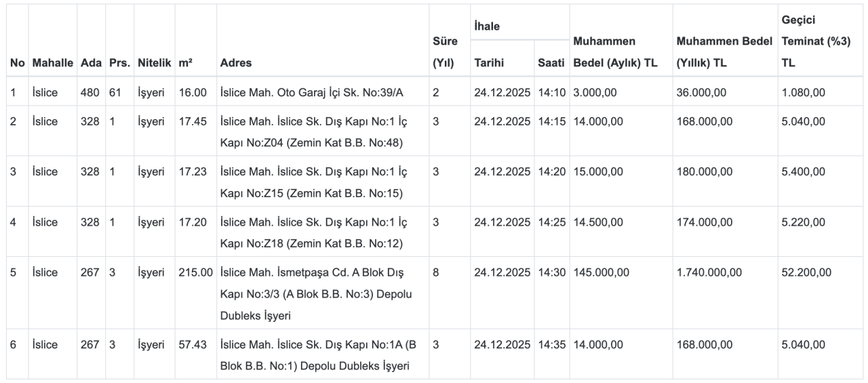868x383 pixels.
Task: Click the Muhammen Bedel (Aylık) TL header
Action: (x=616, y=52)
